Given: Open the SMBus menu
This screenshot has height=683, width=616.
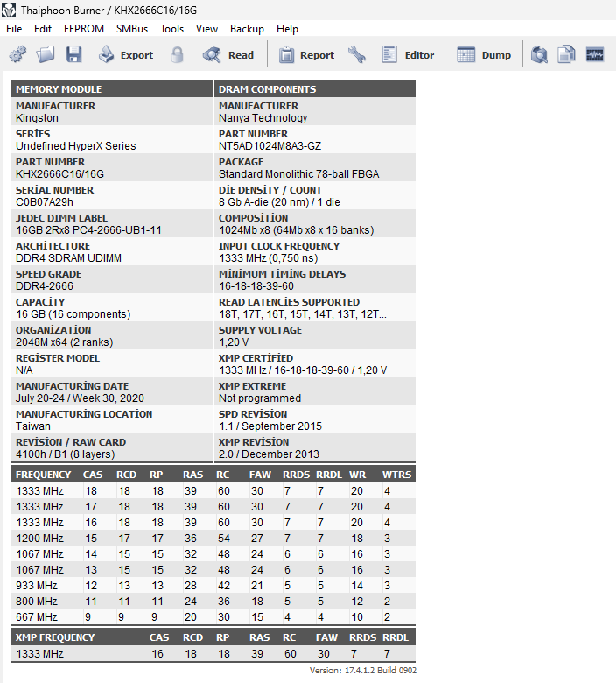Looking at the screenshot, I should click(132, 29).
